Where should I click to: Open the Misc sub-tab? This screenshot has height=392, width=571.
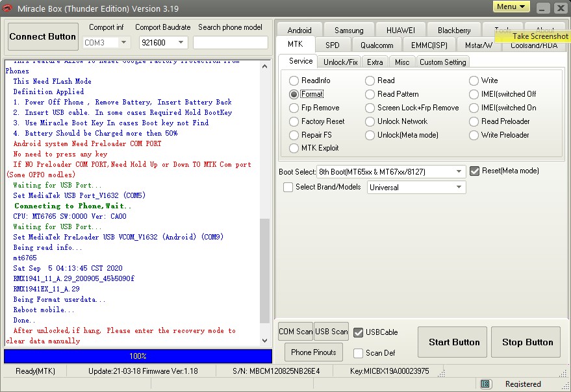click(402, 62)
